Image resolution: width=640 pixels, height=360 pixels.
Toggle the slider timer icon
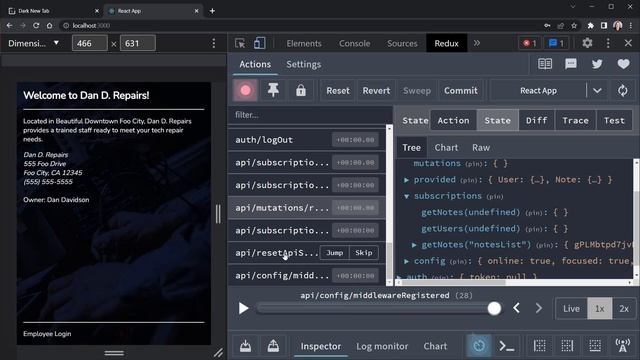479,346
